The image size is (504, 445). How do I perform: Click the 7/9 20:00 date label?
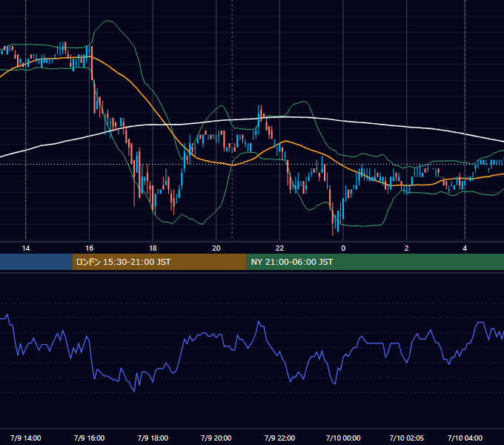point(216,438)
